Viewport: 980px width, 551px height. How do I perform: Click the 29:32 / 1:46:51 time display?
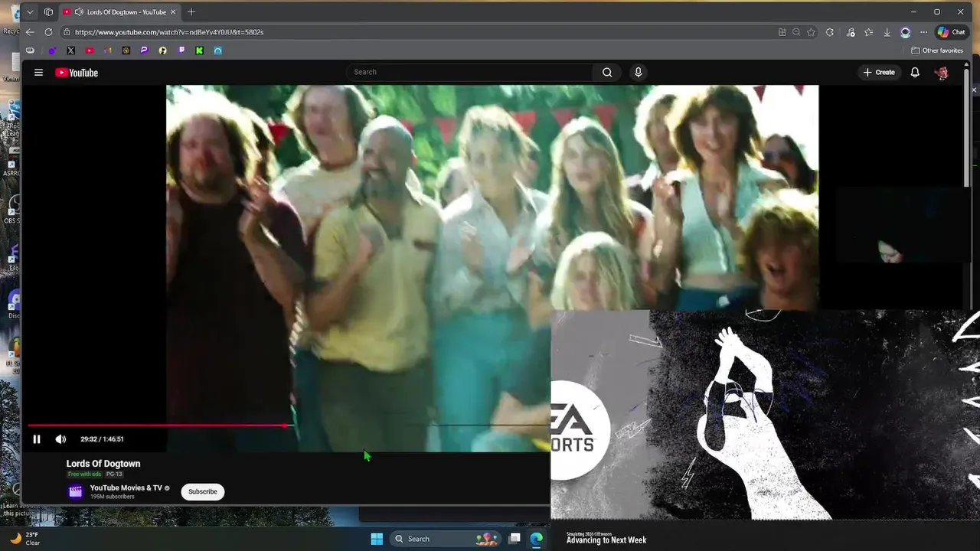[102, 439]
